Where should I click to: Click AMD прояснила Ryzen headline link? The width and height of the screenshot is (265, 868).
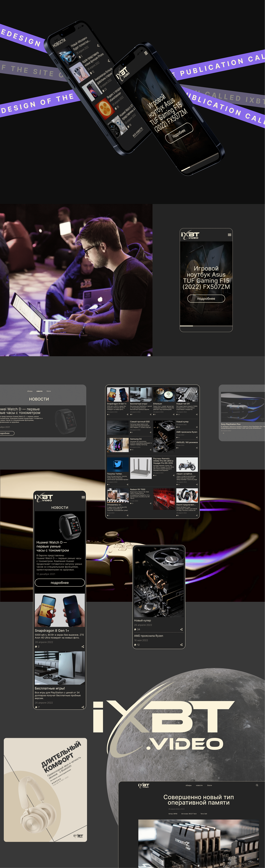[x=149, y=636]
